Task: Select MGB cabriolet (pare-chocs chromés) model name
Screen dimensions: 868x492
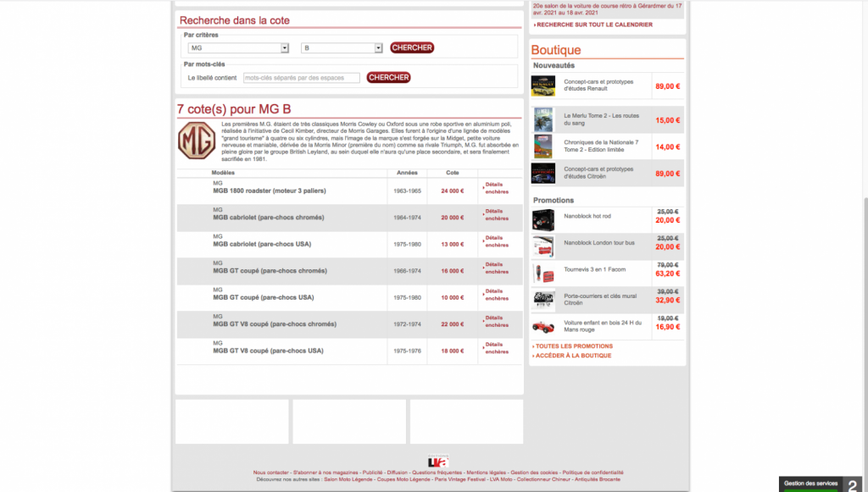Action: point(269,218)
